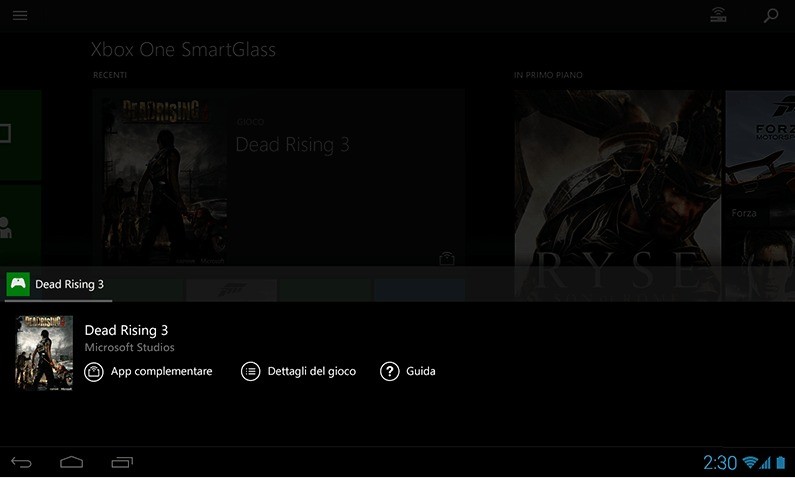
Task: Tap the Guida question mark icon
Action: click(389, 372)
